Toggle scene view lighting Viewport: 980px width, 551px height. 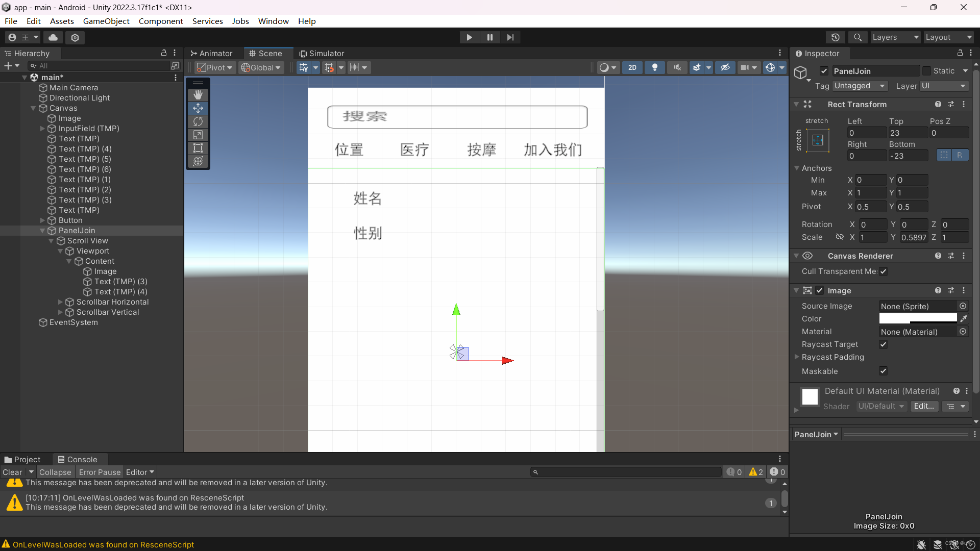coord(655,67)
